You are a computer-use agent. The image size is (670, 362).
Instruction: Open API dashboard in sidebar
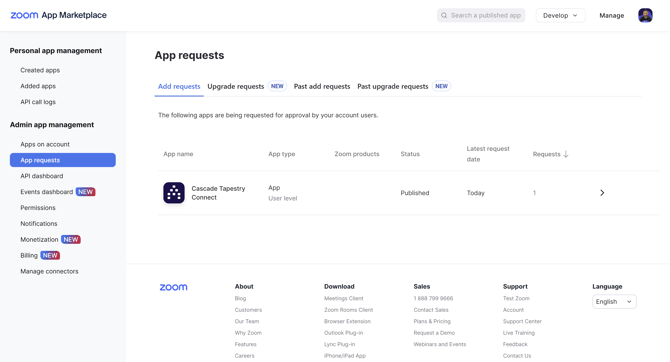tap(42, 176)
